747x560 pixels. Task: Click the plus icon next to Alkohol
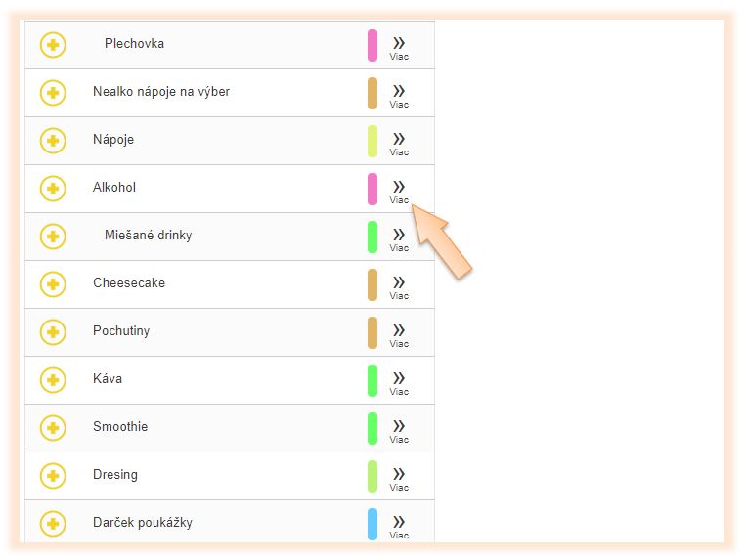53,189
